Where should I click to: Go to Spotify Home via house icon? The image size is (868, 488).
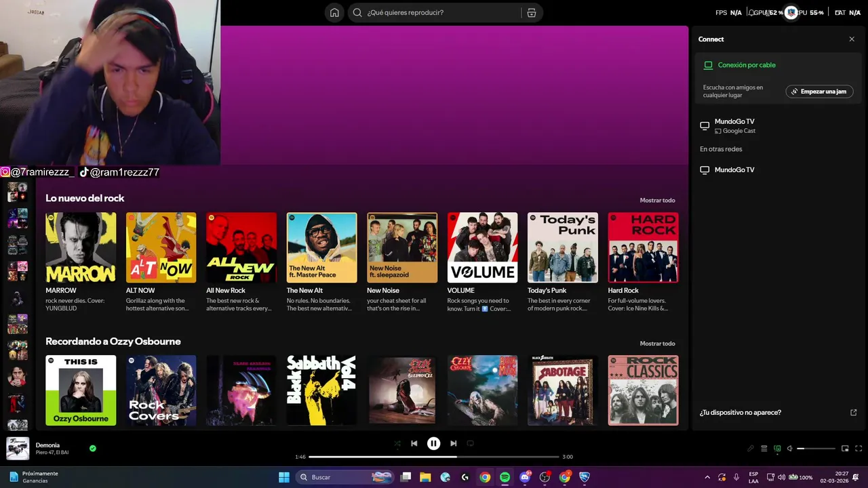click(334, 12)
